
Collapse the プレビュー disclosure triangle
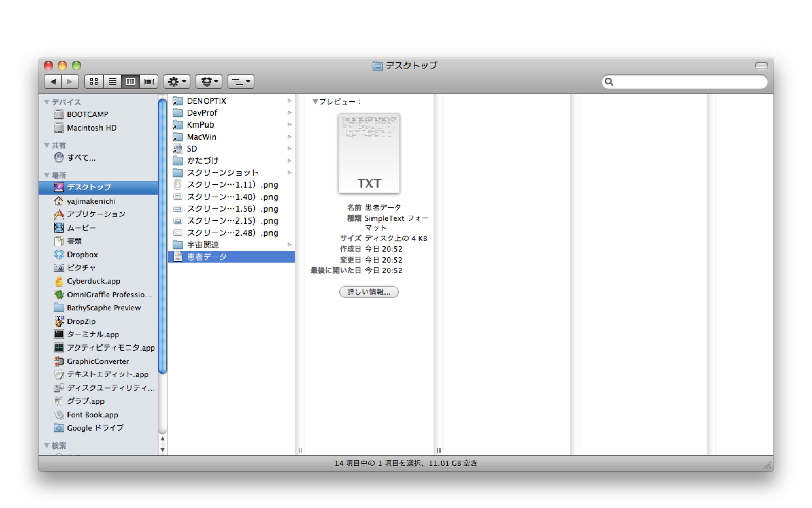pos(315,102)
